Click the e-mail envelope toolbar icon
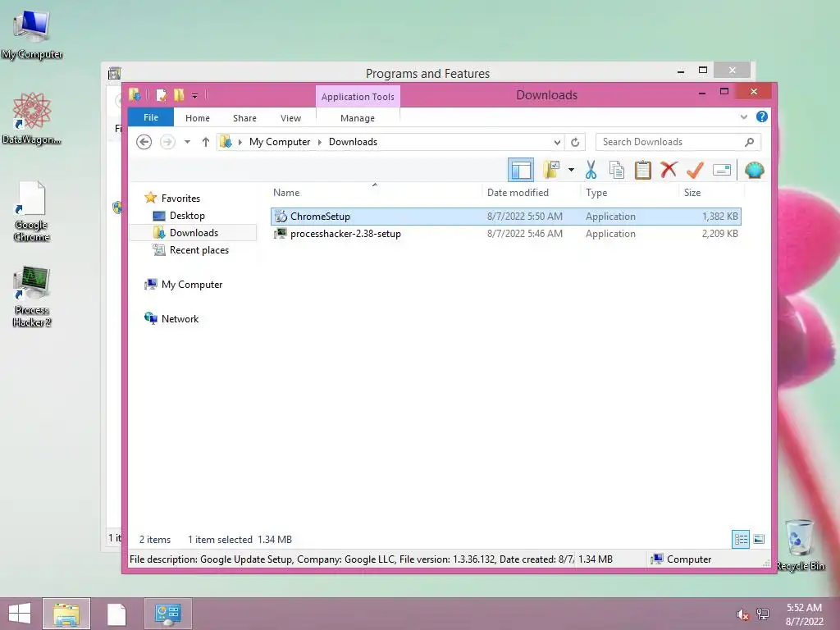Viewport: 840px width, 630px height. (x=722, y=171)
